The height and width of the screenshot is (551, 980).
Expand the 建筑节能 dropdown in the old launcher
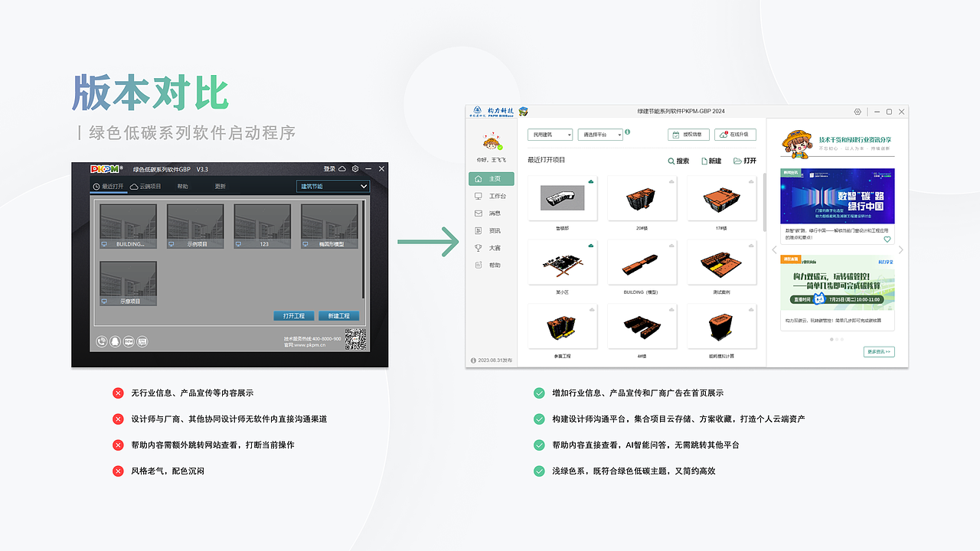[x=332, y=186]
